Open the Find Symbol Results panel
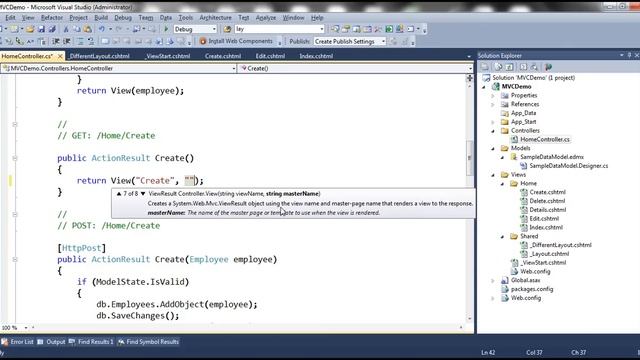The width and height of the screenshot is (640, 360). tap(148, 342)
